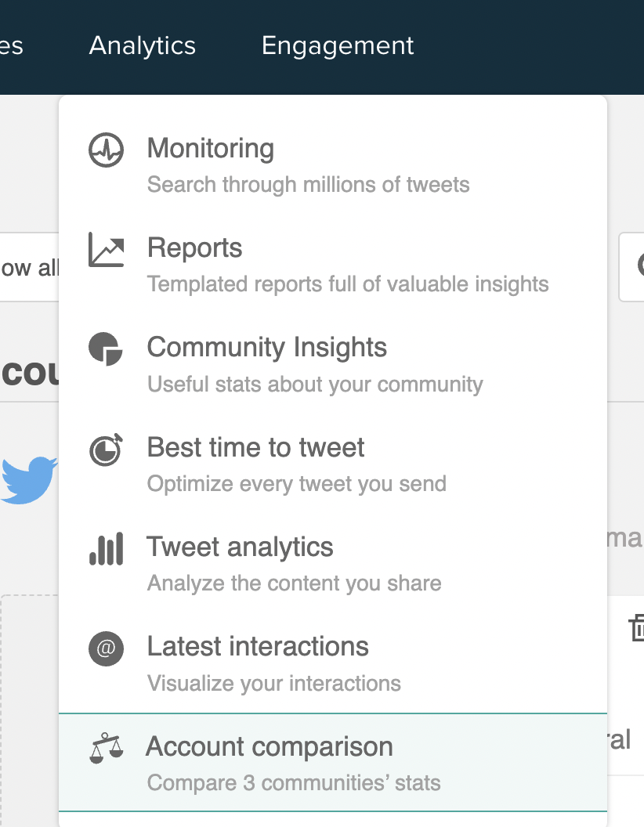The height and width of the screenshot is (827, 644).
Task: Click the blue Twitter bird icon
Action: pos(29,479)
